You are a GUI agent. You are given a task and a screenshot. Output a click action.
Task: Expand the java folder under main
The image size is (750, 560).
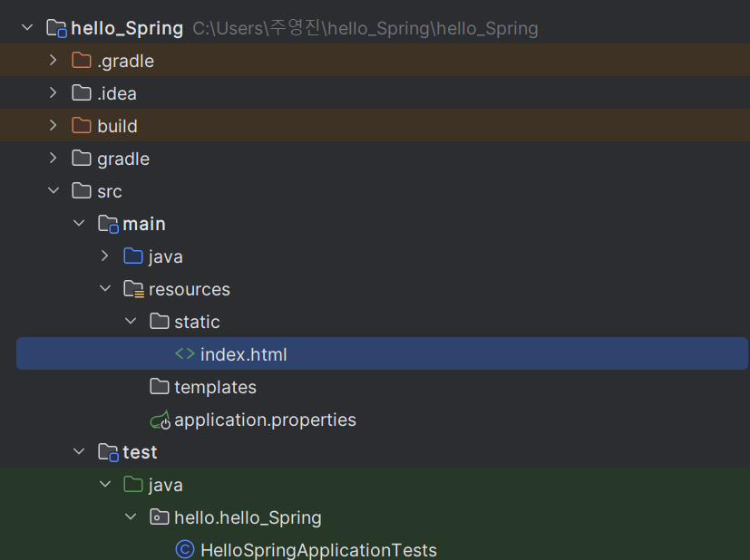click(x=105, y=256)
